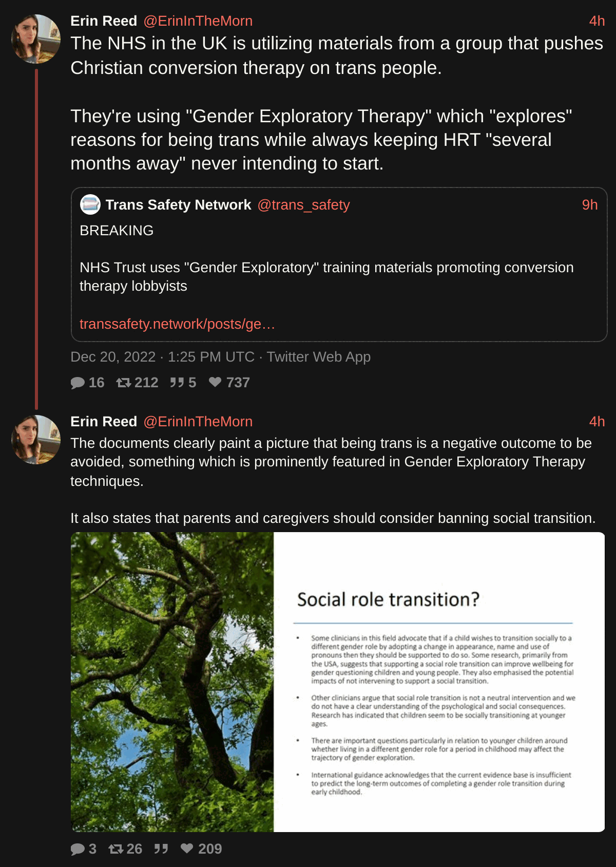Click the Erin Reed name on the second tweet

coord(104,422)
